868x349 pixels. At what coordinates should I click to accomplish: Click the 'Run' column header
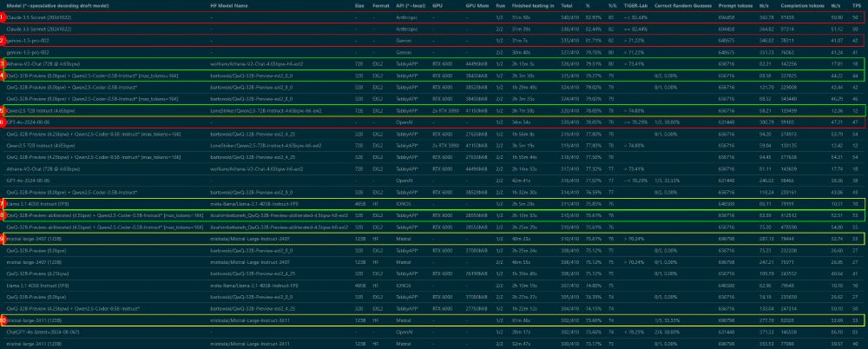tap(501, 5)
